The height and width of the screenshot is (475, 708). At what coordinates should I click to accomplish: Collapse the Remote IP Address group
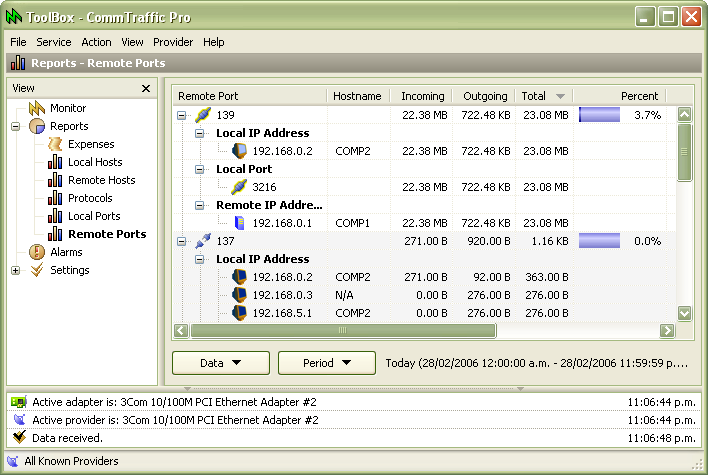pyautogui.click(x=200, y=205)
